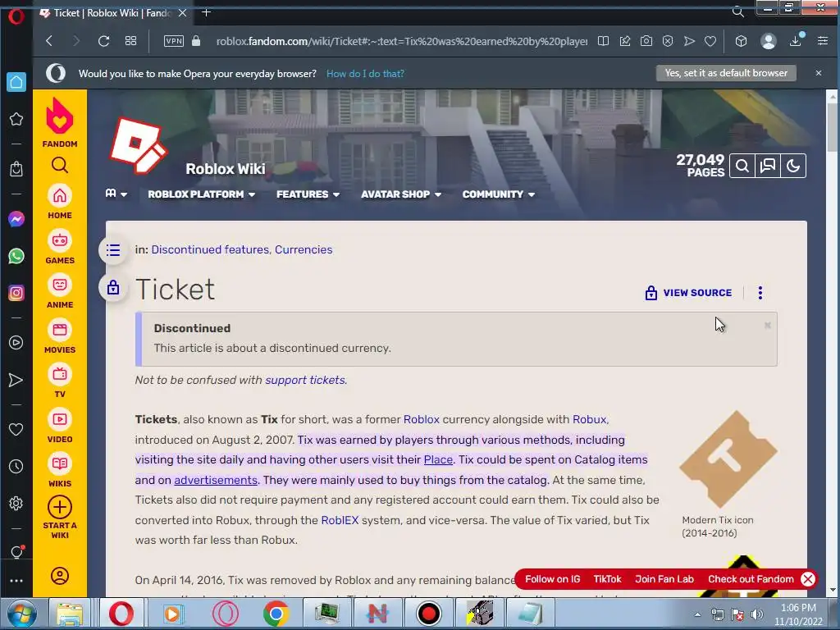This screenshot has height=630, width=840.
Task: Toggle the VPN badge in address bar
Action: 174,41
